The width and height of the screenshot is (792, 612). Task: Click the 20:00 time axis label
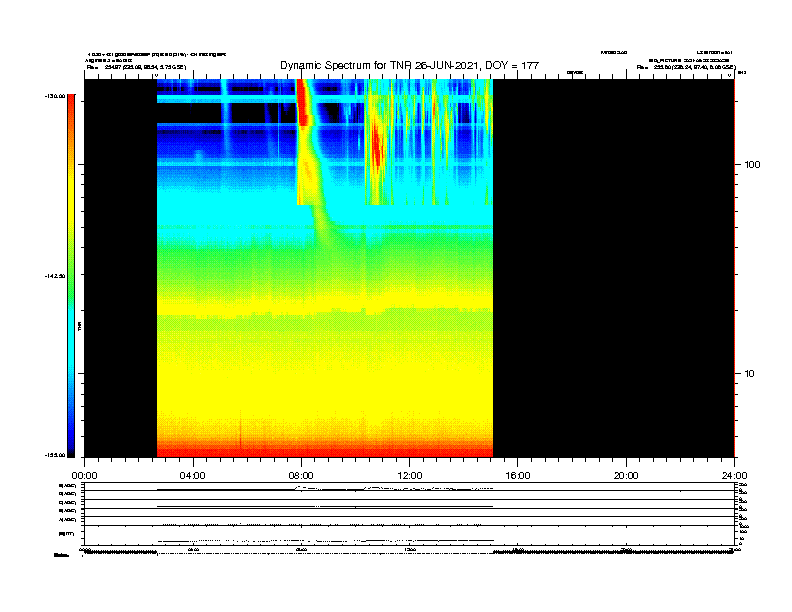click(x=626, y=476)
